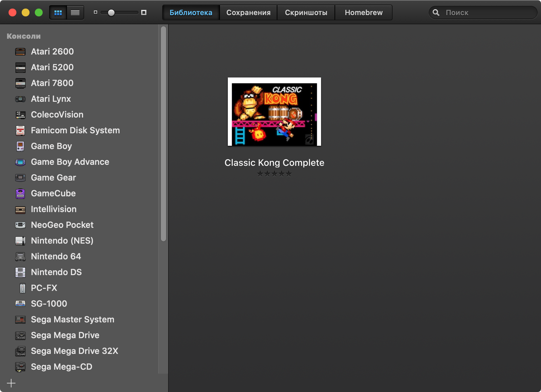This screenshot has width=541, height=392.
Task: Select the Библиотека tab
Action: [191, 13]
